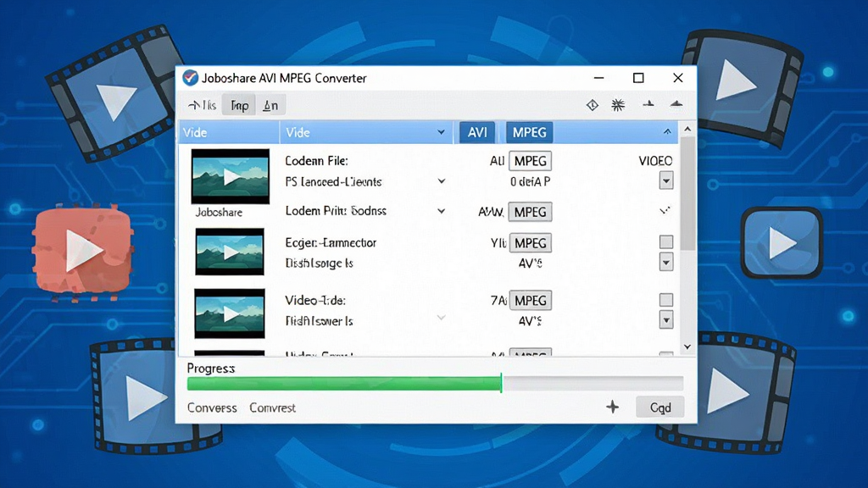The width and height of the screenshot is (868, 488).
Task: Toggle checkbox in Ecger-Eamnector row
Action: pyautogui.click(x=666, y=241)
